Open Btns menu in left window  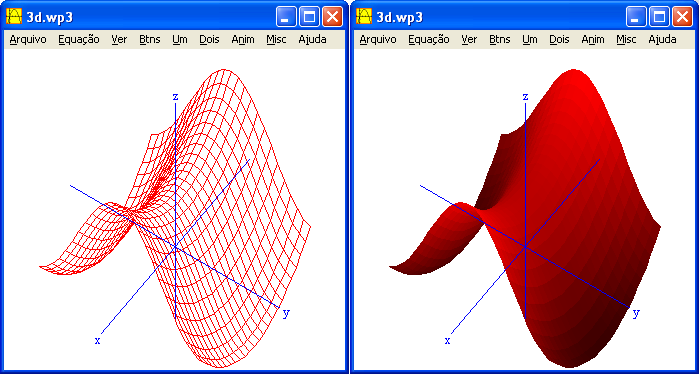pos(150,40)
